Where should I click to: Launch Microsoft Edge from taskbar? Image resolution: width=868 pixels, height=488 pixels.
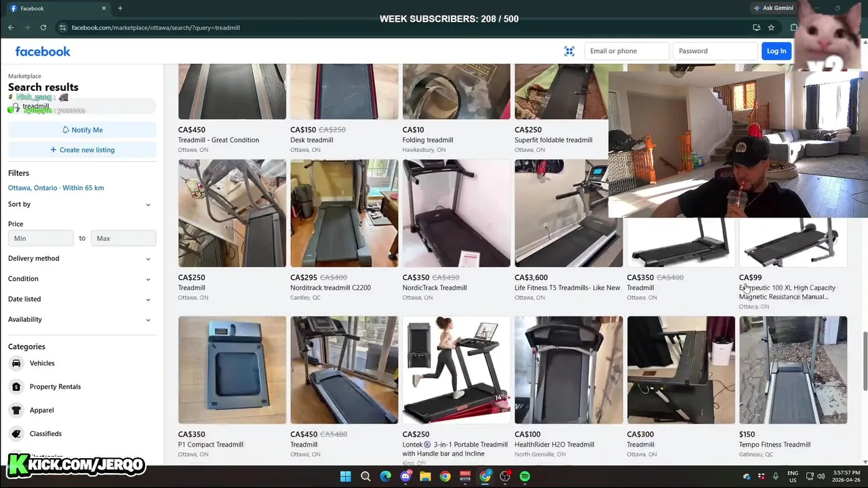385,476
